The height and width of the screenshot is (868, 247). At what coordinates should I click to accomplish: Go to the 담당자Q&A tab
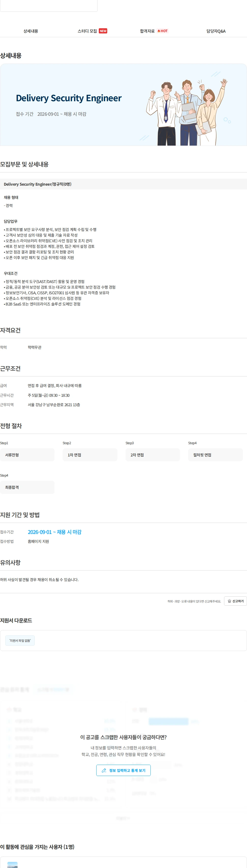coord(216,31)
